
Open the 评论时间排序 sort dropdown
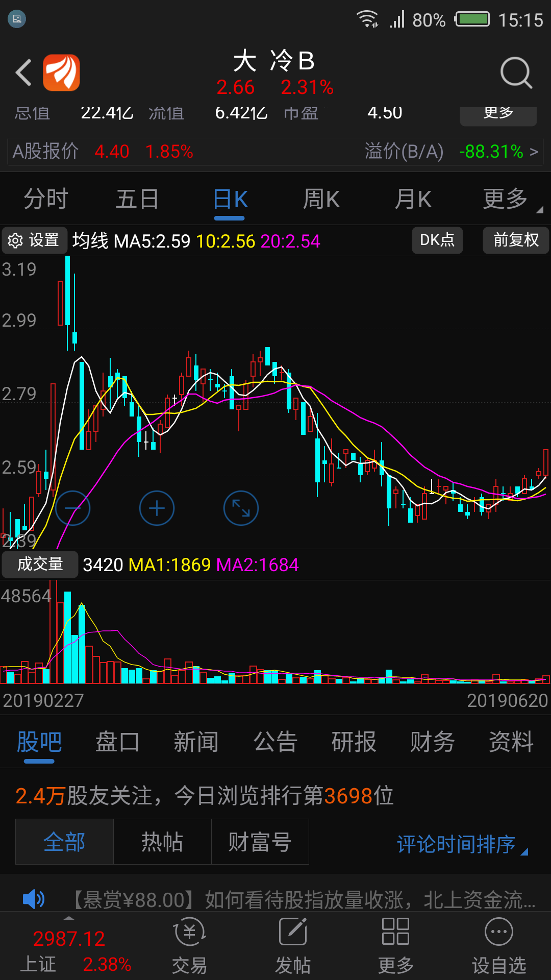(462, 844)
